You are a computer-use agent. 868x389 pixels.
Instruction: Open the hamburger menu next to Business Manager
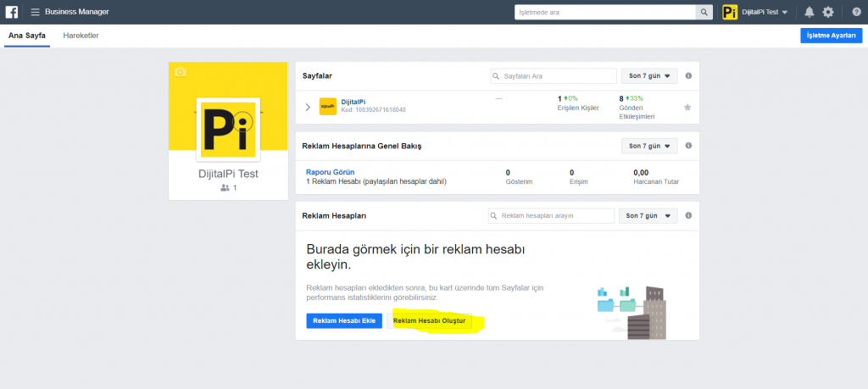coord(35,12)
